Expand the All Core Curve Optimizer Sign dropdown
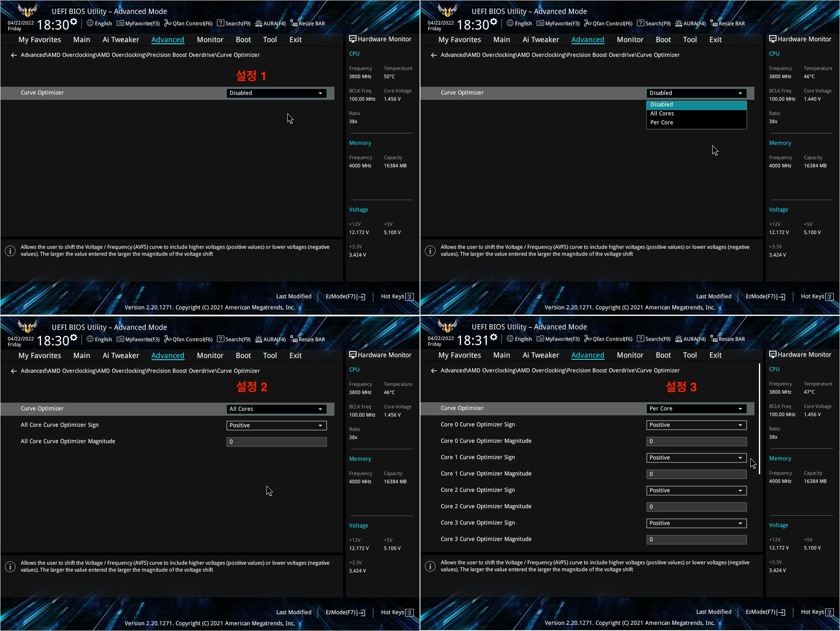 click(276, 426)
